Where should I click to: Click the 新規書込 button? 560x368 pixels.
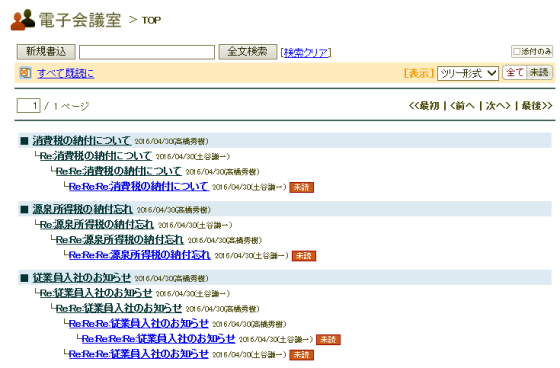(x=46, y=52)
